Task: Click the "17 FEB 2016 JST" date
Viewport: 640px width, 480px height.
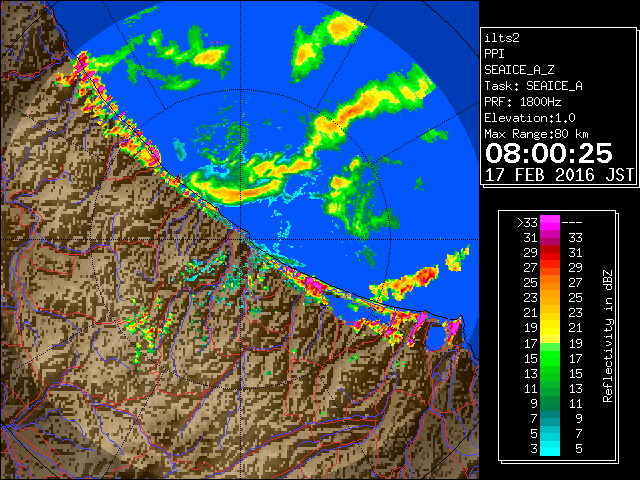Action: pyautogui.click(x=560, y=175)
